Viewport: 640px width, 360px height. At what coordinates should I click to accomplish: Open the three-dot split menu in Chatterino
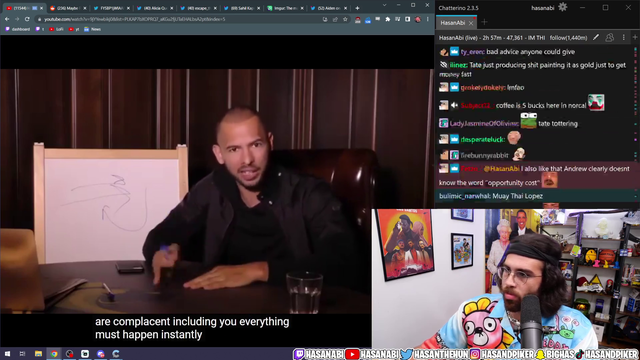tap(623, 38)
